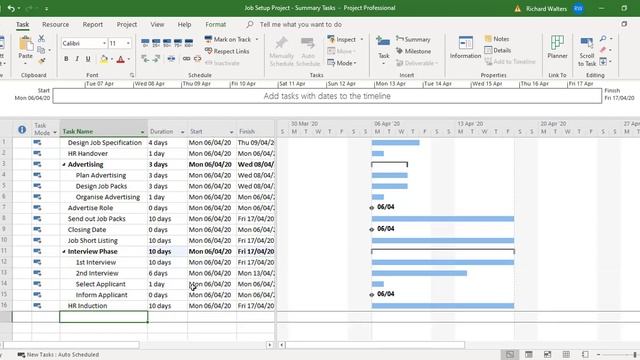Click the Undo arrow in title bar
The width and height of the screenshot is (640, 360).
pos(11,8)
